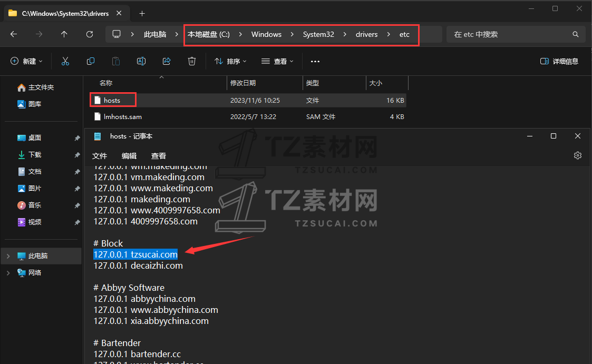The width and height of the screenshot is (592, 364).
Task: Click System32 breadcrumb
Action: pos(318,34)
